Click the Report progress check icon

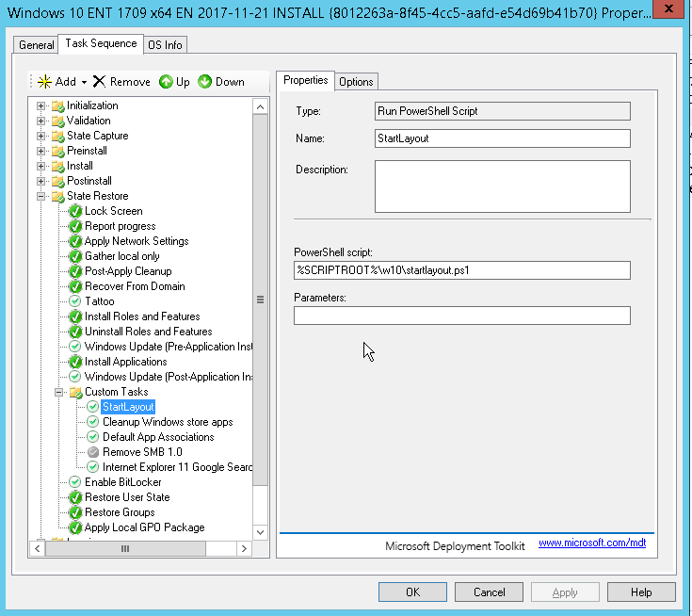[x=75, y=226]
